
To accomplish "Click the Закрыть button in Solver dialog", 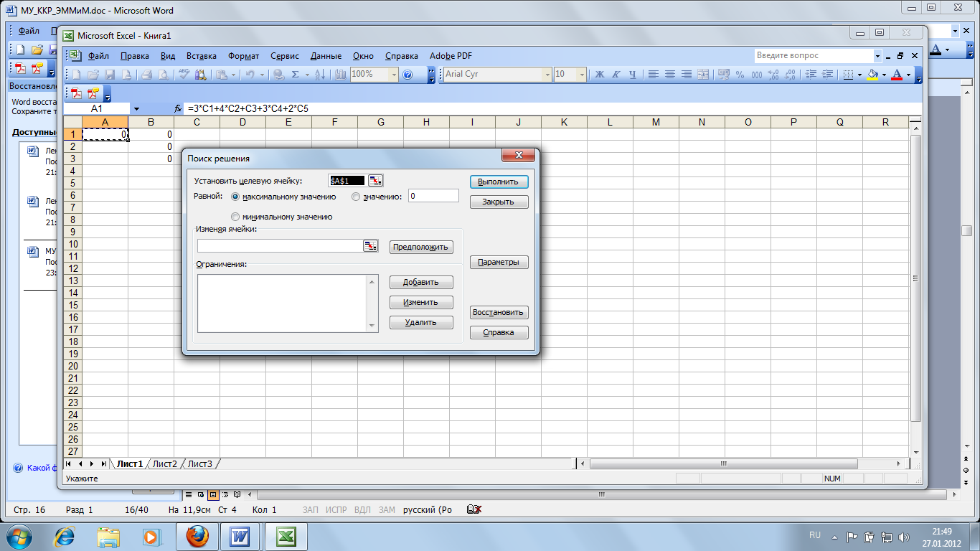I will (499, 202).
